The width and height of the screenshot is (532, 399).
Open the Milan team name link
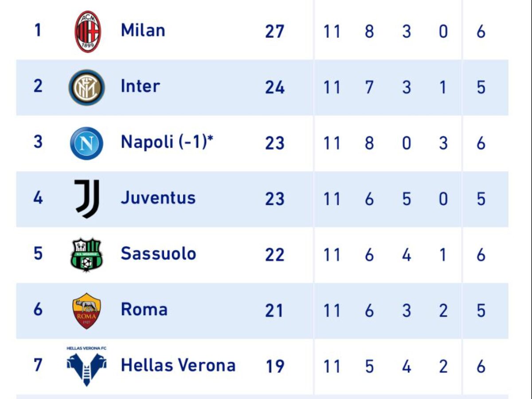click(x=143, y=30)
